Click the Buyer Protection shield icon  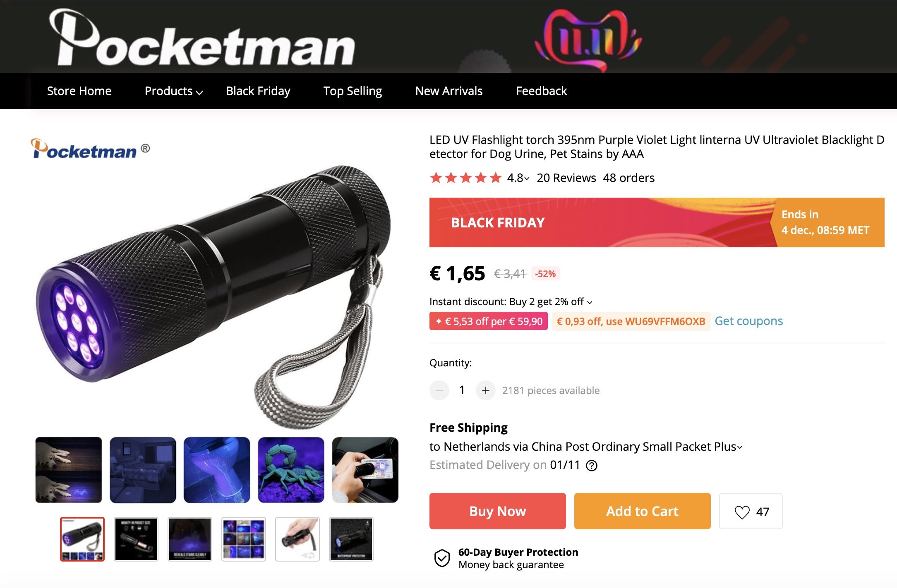click(442, 558)
